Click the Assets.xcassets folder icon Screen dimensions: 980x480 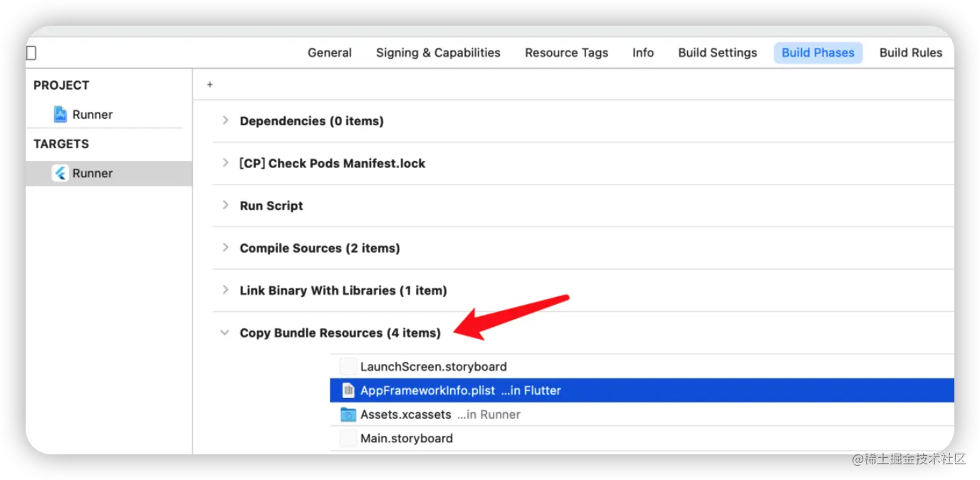click(348, 414)
